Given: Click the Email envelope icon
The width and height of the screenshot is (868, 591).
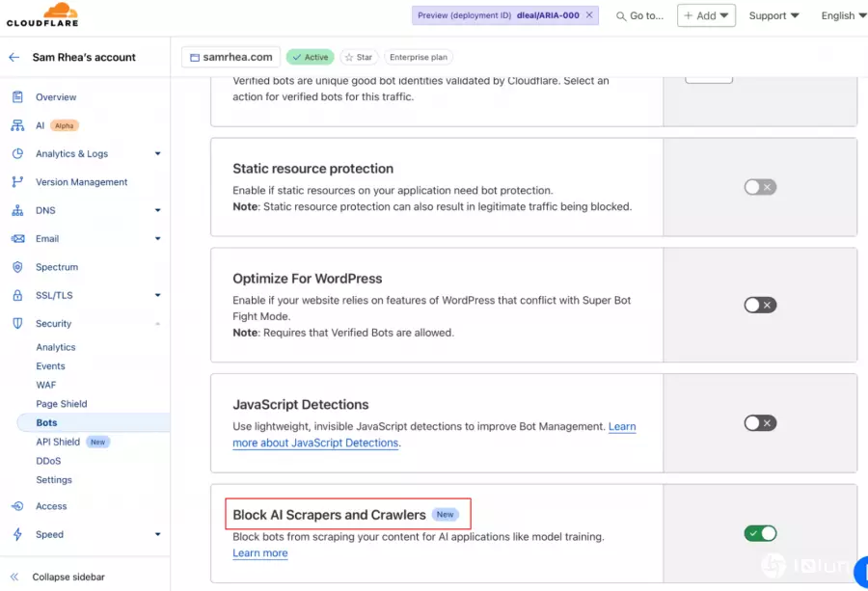Looking at the screenshot, I should (17, 238).
